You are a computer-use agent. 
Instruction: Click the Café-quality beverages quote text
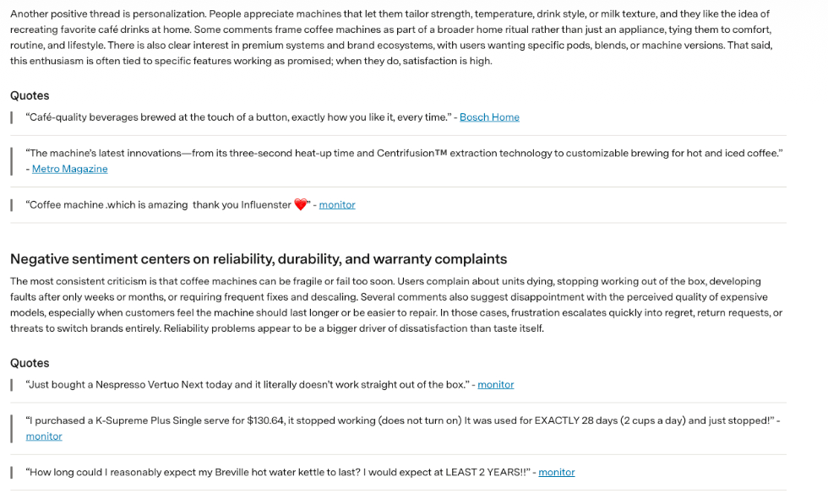(x=238, y=117)
